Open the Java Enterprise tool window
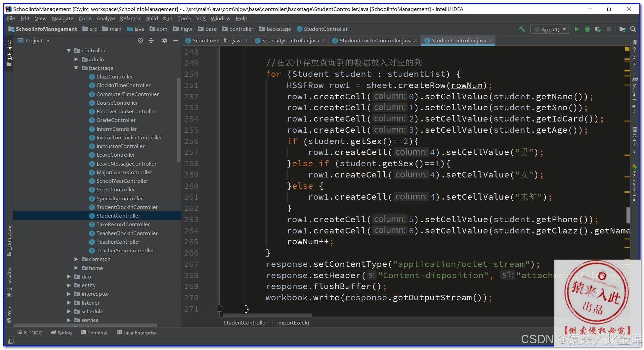644x350 pixels. [x=137, y=332]
